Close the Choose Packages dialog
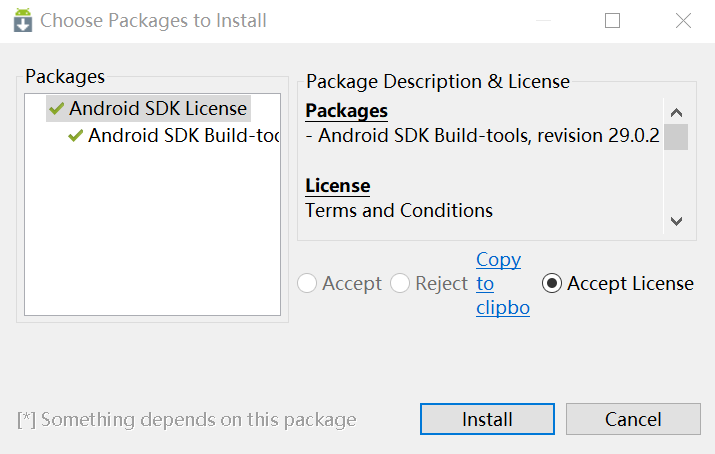Image resolution: width=715 pixels, height=454 pixels. (x=683, y=20)
